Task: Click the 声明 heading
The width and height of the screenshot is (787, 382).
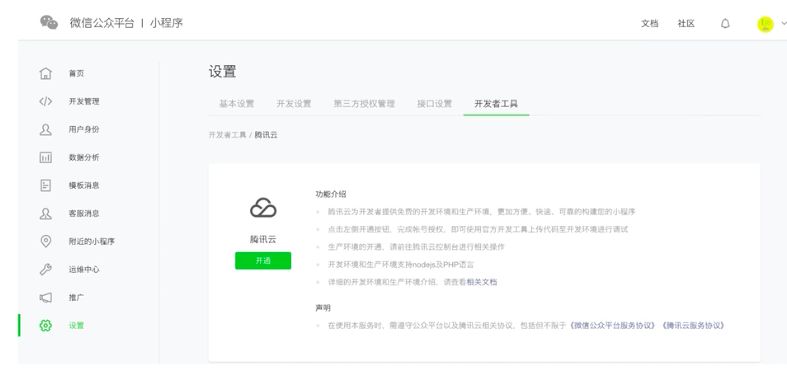Action: 323,308
